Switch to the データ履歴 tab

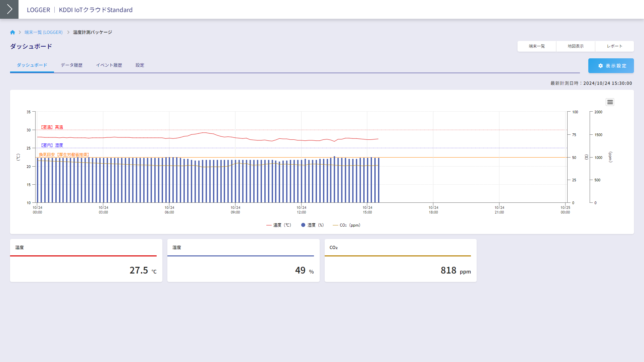pyautogui.click(x=71, y=65)
